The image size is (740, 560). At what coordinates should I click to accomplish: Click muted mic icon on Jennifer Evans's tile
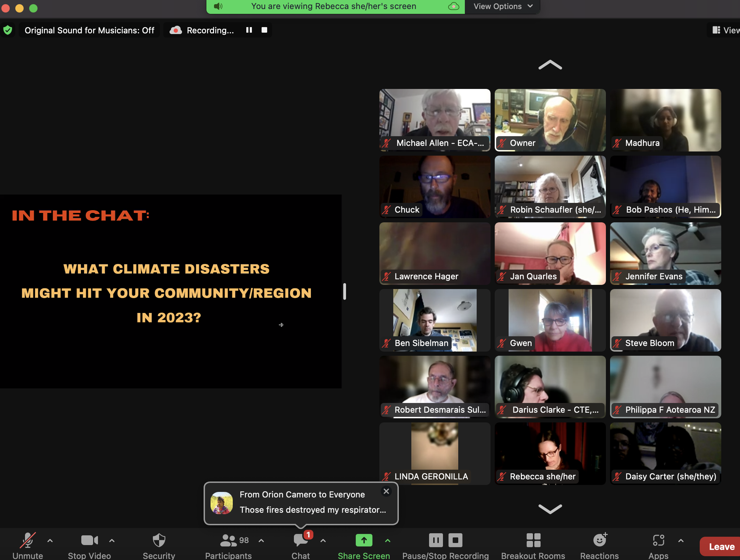click(x=617, y=276)
